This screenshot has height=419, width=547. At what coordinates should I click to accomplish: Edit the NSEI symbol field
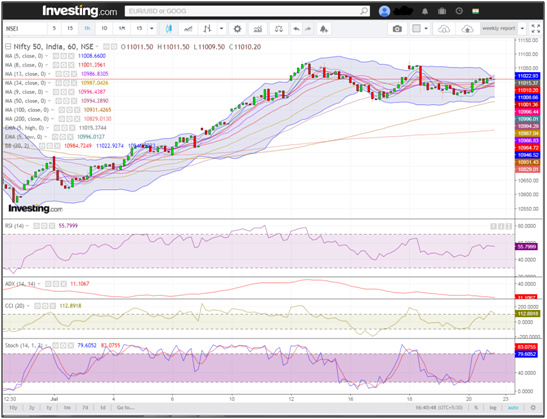tap(25, 29)
